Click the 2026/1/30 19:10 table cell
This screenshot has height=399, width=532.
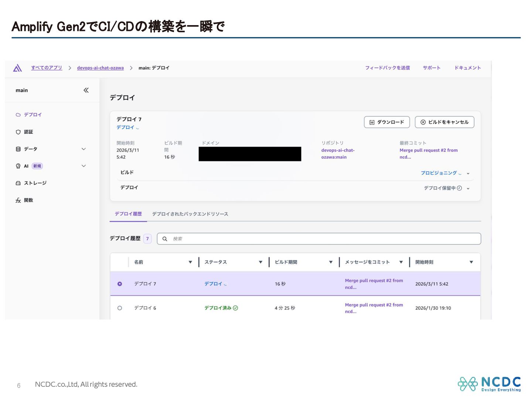(433, 308)
